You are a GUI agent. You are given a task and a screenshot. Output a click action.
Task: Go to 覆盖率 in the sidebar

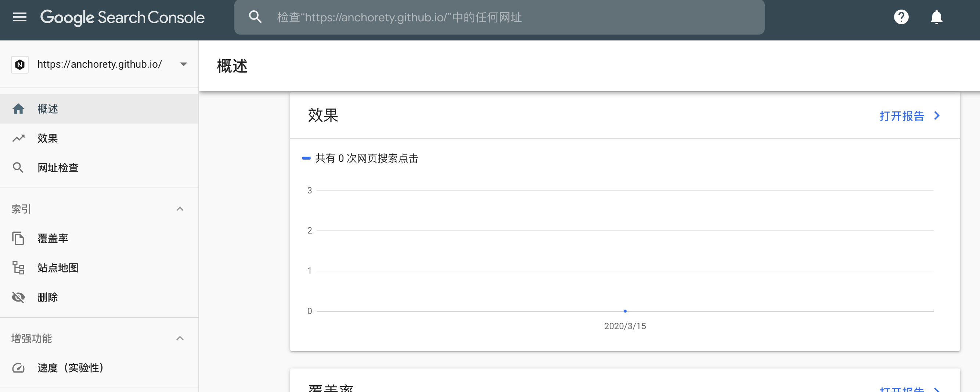pos(99,239)
